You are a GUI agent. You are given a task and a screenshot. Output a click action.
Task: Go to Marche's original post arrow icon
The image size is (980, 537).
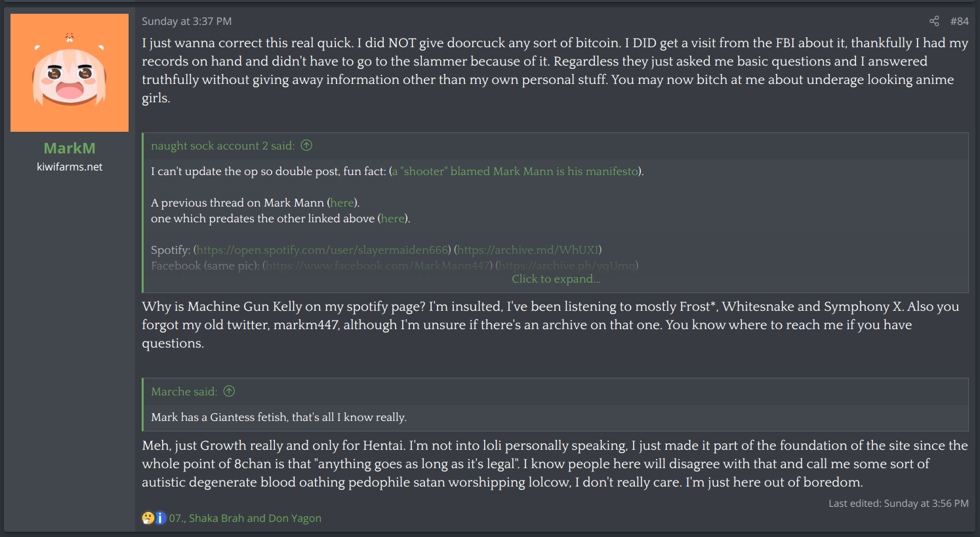229,391
